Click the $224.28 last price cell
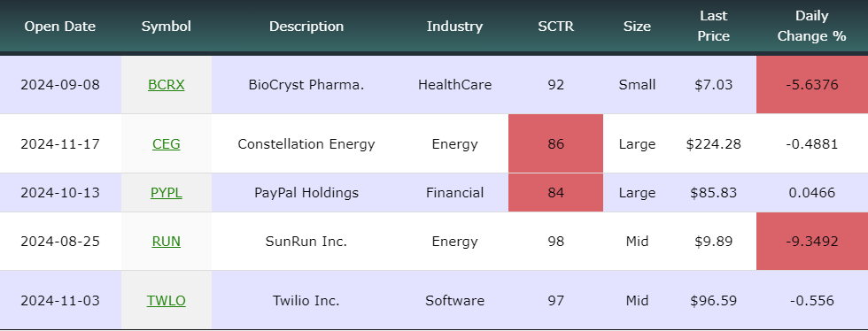The height and width of the screenshot is (331, 868). [x=714, y=144]
